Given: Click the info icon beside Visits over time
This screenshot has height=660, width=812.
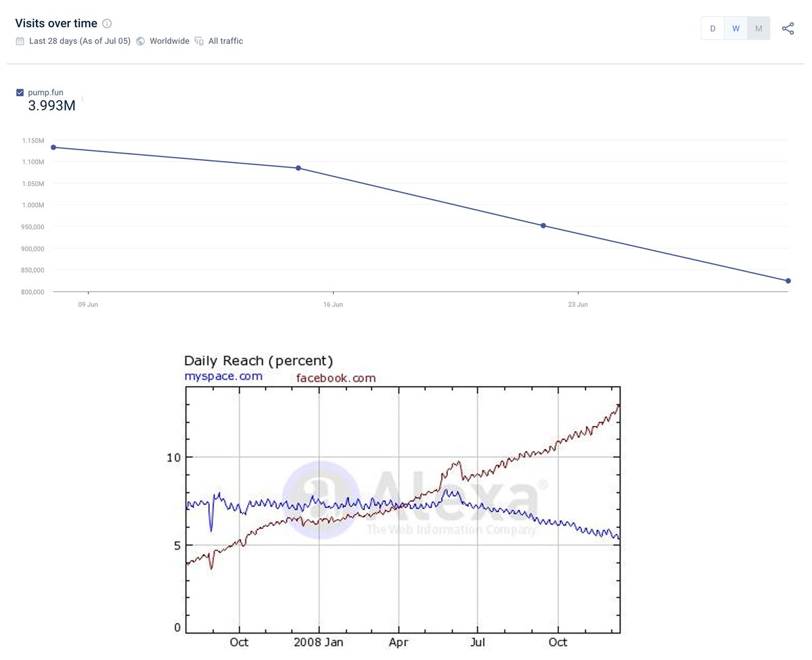Looking at the screenshot, I should click(x=107, y=24).
